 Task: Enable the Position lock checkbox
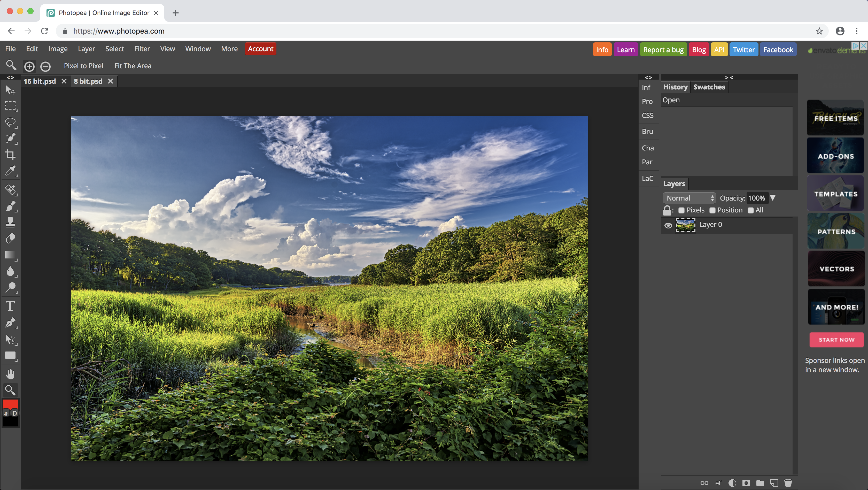pos(712,210)
